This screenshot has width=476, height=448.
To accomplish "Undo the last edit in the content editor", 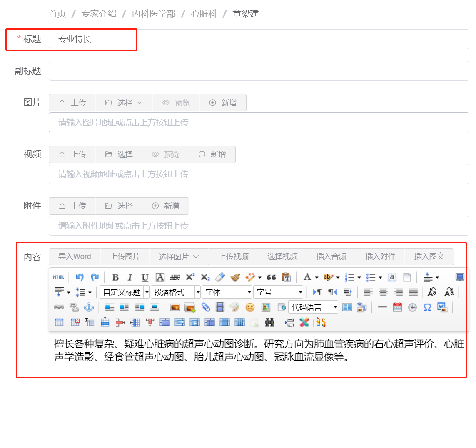I will (x=80, y=277).
